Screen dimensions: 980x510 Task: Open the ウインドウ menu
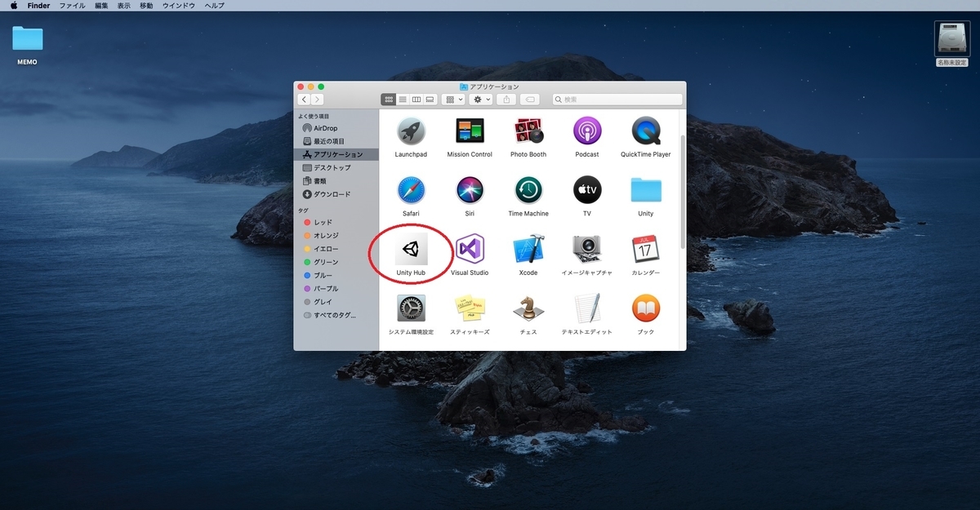point(179,6)
